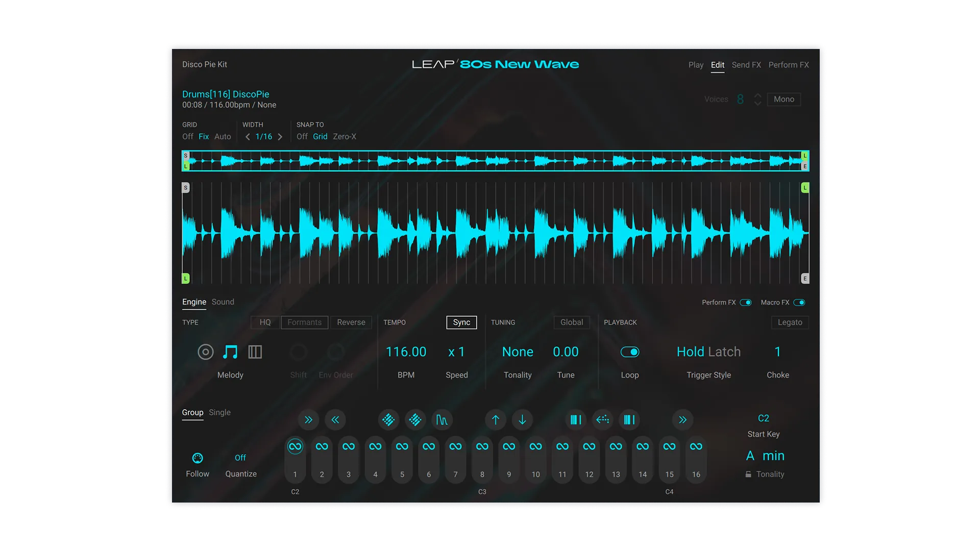Image resolution: width=980 pixels, height=551 pixels.
Task: Open the None Tonality dropdown under Tuning
Action: [x=518, y=352]
